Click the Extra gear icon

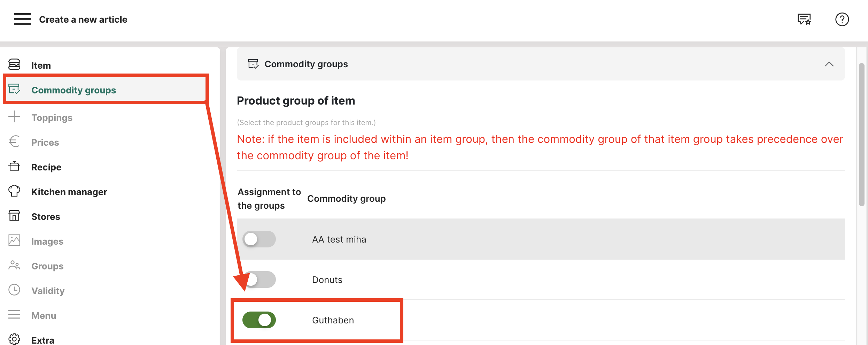click(14, 339)
